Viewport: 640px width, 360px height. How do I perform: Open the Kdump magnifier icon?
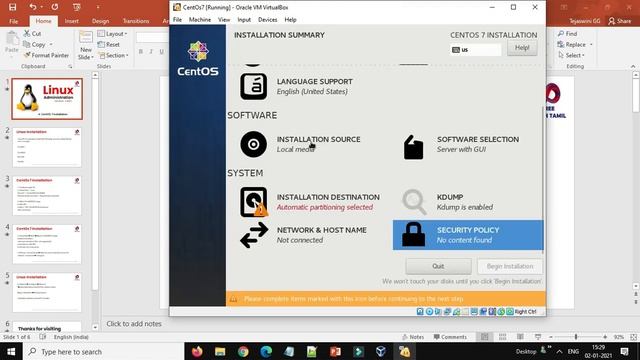(414, 202)
